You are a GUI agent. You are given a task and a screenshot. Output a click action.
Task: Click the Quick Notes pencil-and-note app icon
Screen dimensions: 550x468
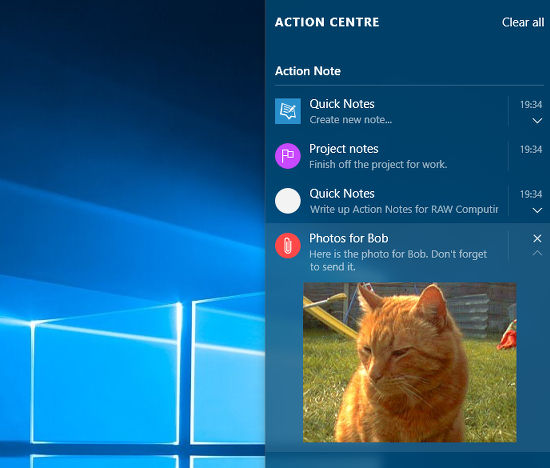[288, 111]
